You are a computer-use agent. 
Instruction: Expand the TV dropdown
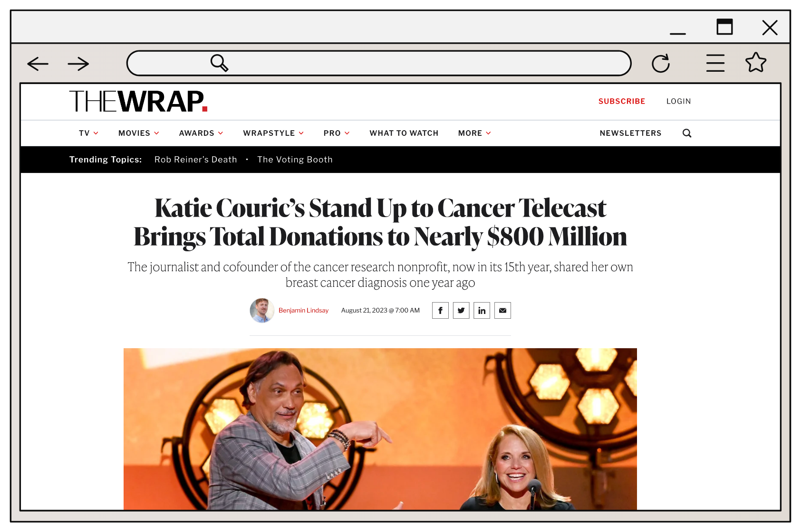[88, 133]
